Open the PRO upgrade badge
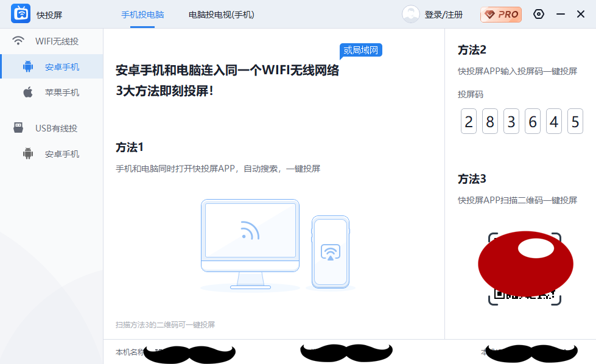 coord(501,15)
